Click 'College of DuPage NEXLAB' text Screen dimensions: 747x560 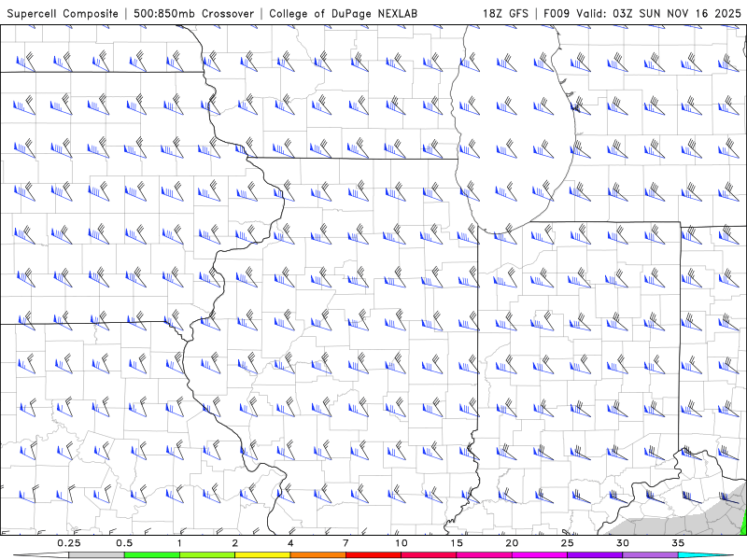click(343, 14)
